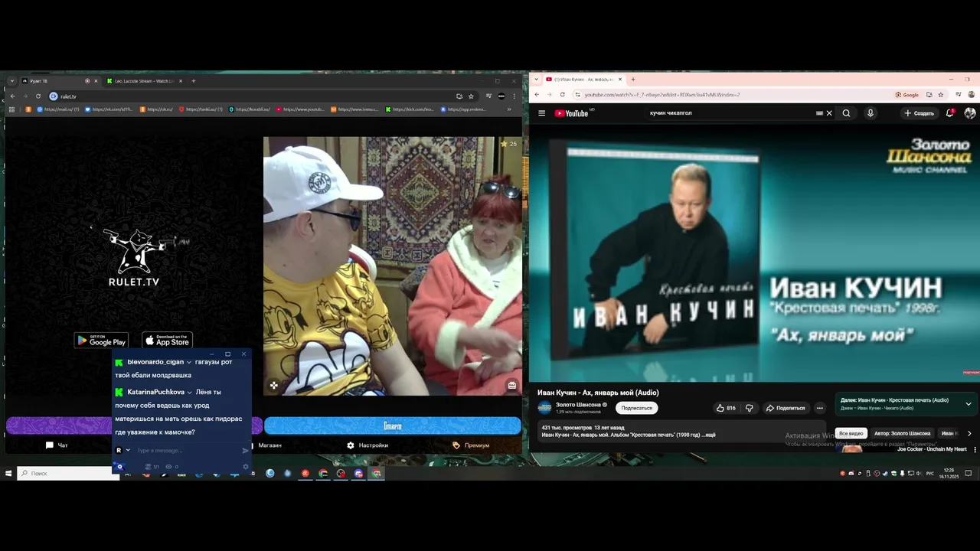Open the YouTube account avatar menu
The height and width of the screenshot is (551, 980).
coord(970,113)
